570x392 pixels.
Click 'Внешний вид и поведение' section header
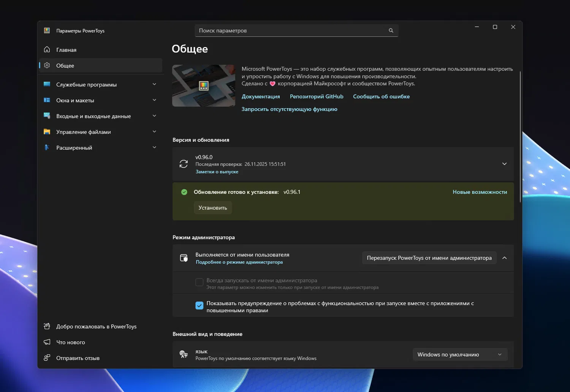click(x=207, y=334)
